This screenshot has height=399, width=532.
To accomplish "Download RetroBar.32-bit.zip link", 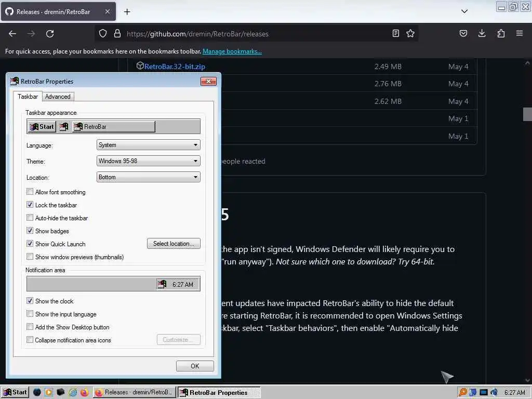I will pos(175,66).
